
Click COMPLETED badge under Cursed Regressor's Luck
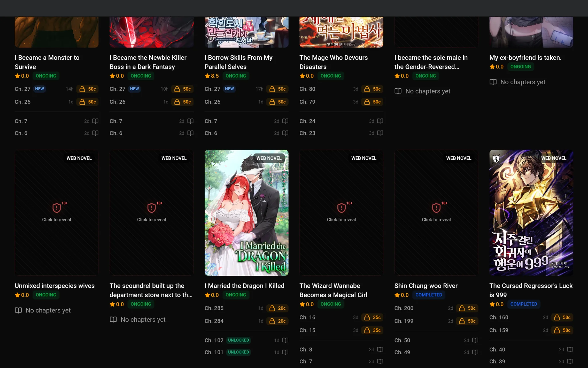pos(524,304)
